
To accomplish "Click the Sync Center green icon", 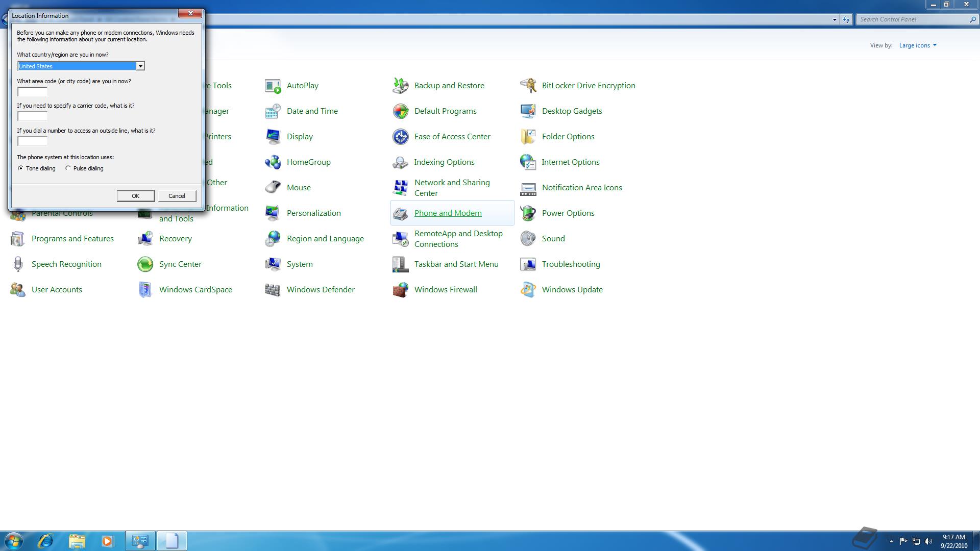I will [x=145, y=264].
